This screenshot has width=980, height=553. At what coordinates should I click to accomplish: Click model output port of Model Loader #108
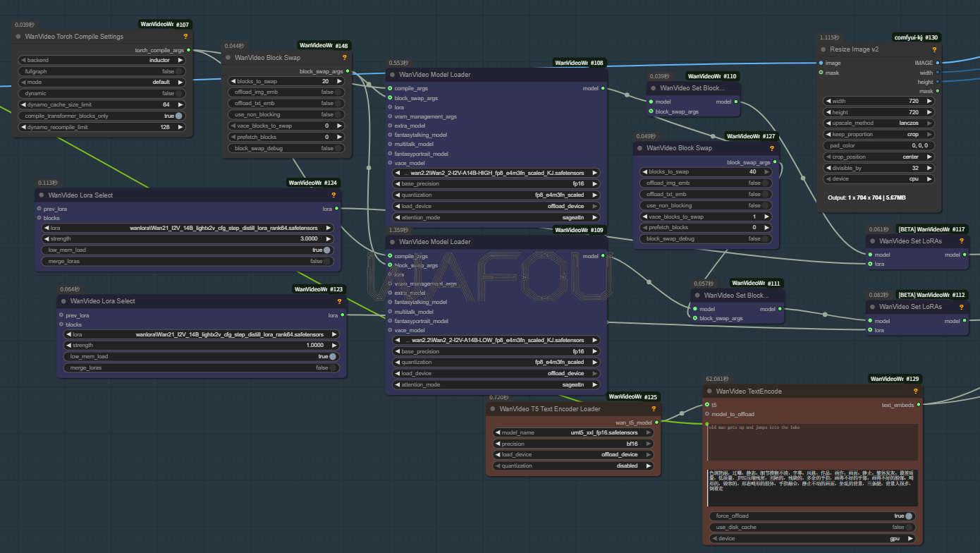[602, 88]
